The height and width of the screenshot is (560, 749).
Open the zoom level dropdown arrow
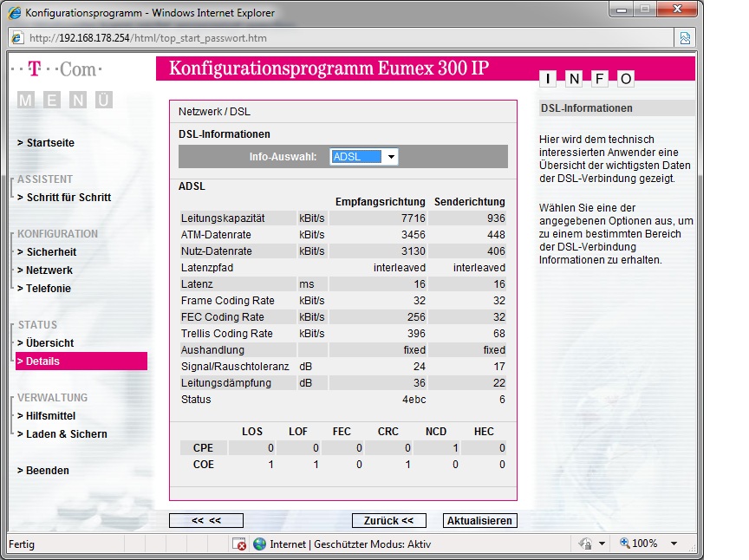coord(674,544)
